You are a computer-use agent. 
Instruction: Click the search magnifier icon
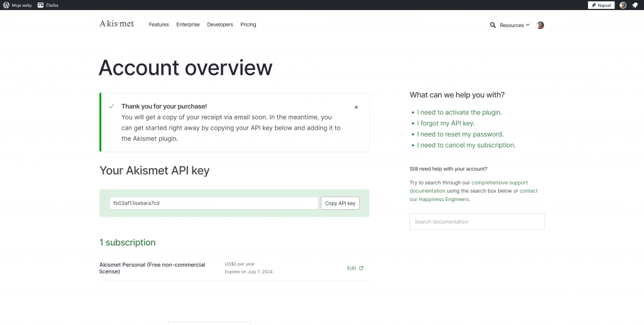click(x=493, y=25)
